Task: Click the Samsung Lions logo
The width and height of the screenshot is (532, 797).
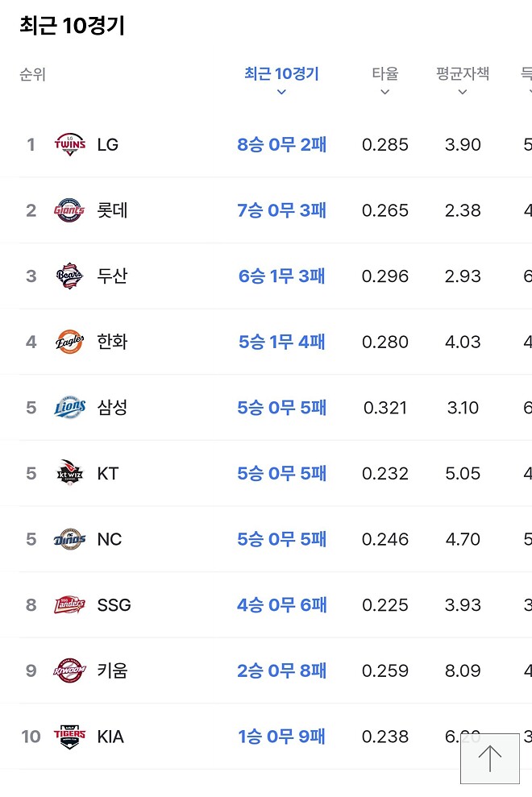Action: point(70,407)
